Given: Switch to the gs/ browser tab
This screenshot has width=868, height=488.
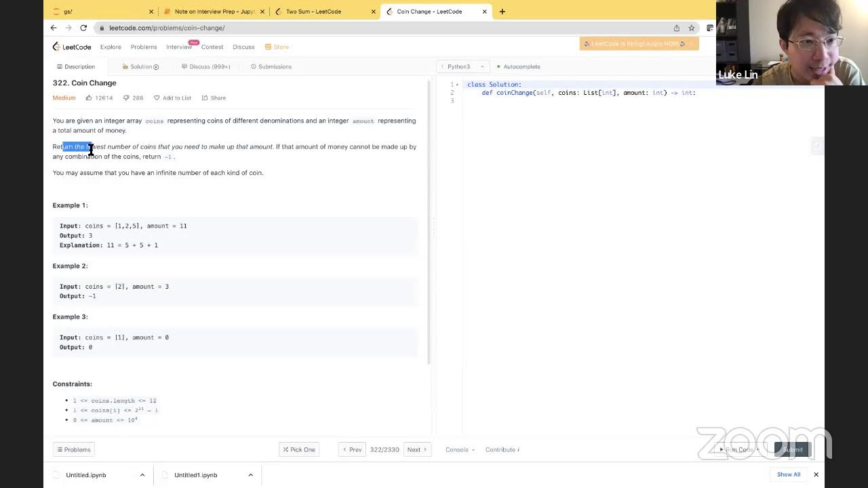Looking at the screenshot, I should [102, 12].
